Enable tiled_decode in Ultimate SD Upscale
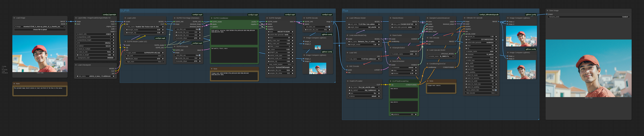The image size is (644, 136). coord(481,93)
